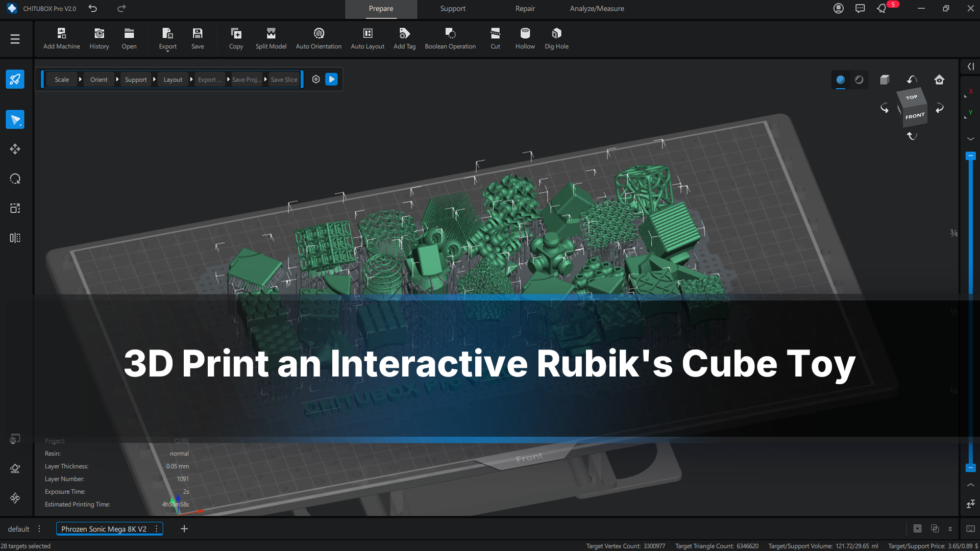Click the TOP face of view cube

click(x=912, y=97)
